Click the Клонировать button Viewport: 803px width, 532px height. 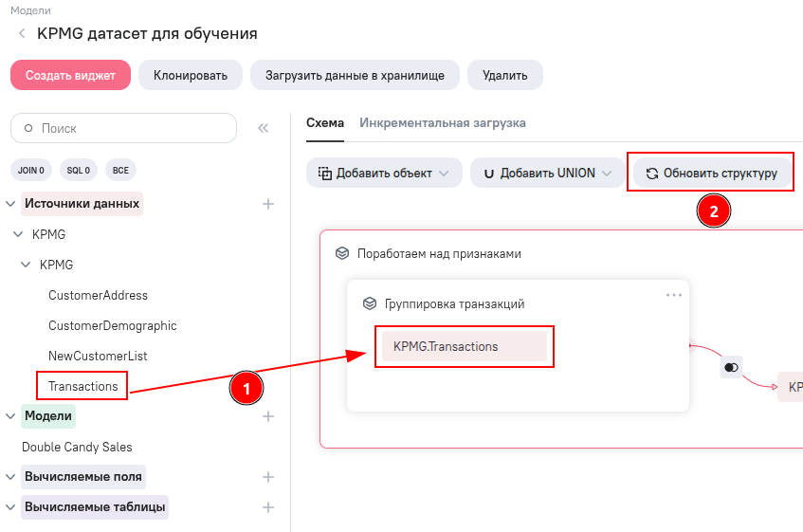click(191, 75)
